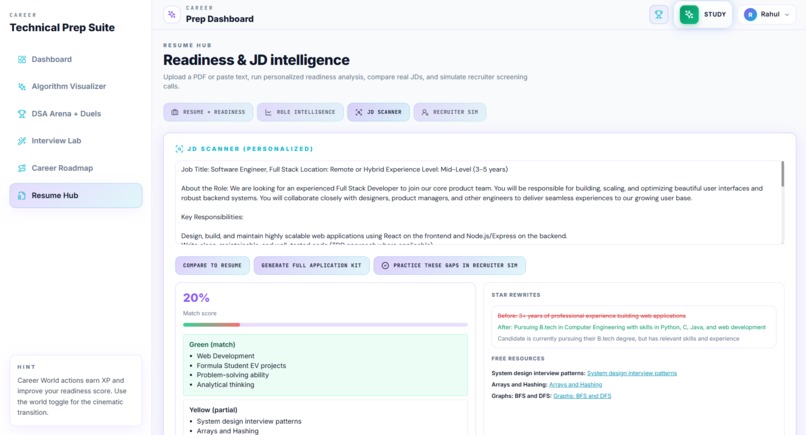Click the Career Roadmap sidebar icon
This screenshot has width=806, height=435.
pyautogui.click(x=22, y=168)
